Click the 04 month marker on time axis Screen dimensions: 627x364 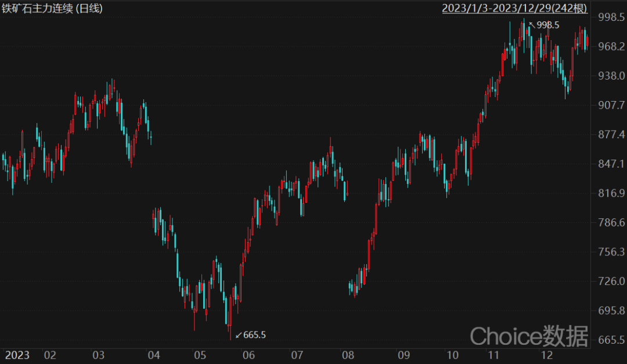153,355
